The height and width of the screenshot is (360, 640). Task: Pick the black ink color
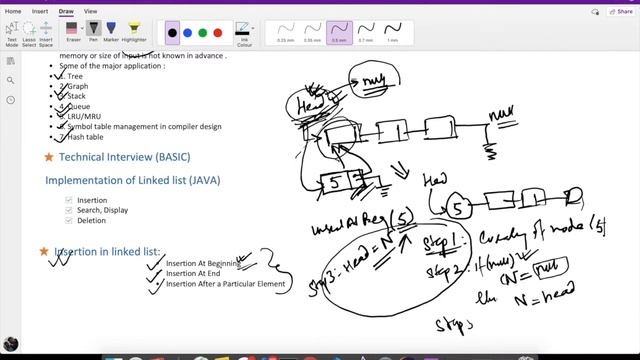pos(172,33)
